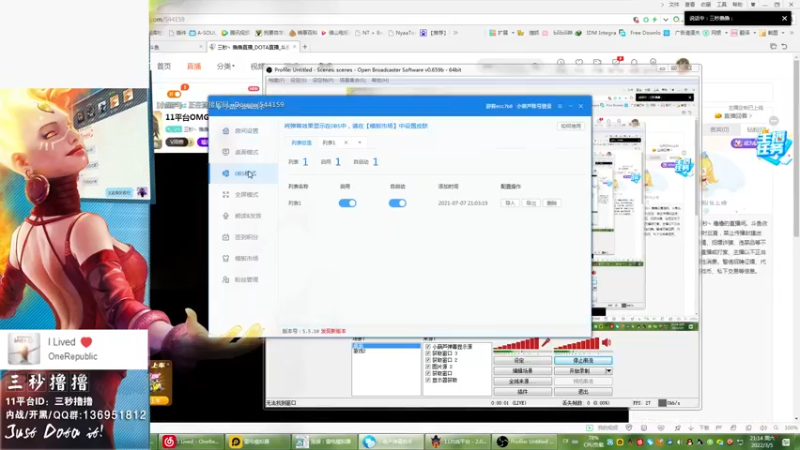Image resolution: width=800 pixels, height=450 pixels.
Task: Click 开始录制 in OBS
Action: [580, 371]
